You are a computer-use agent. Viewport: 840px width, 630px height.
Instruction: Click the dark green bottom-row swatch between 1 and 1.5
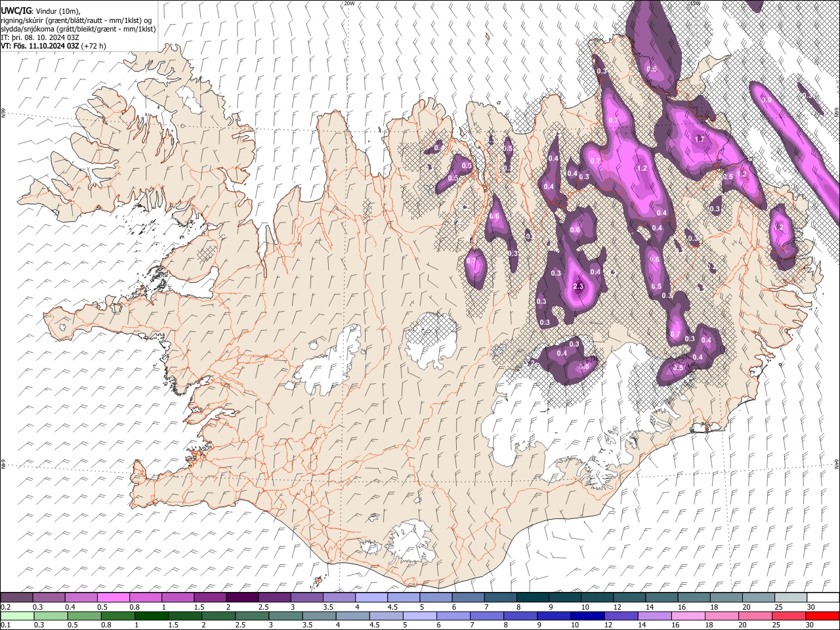click(151, 616)
